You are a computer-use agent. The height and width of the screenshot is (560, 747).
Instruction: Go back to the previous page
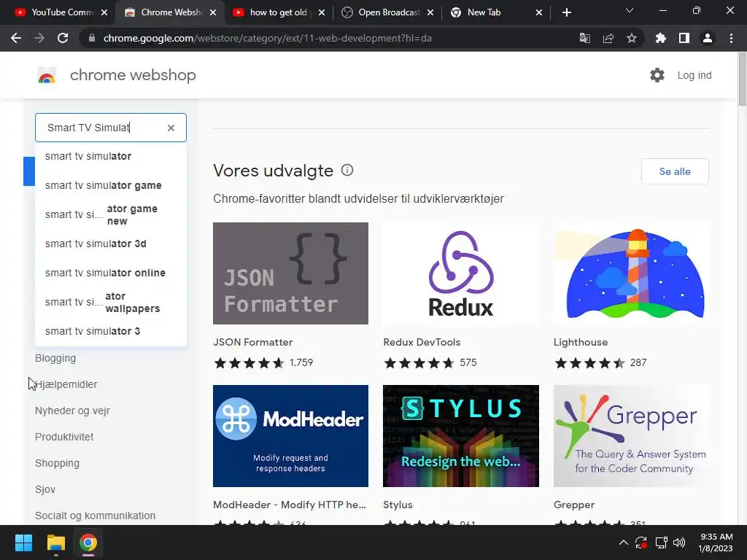point(16,38)
